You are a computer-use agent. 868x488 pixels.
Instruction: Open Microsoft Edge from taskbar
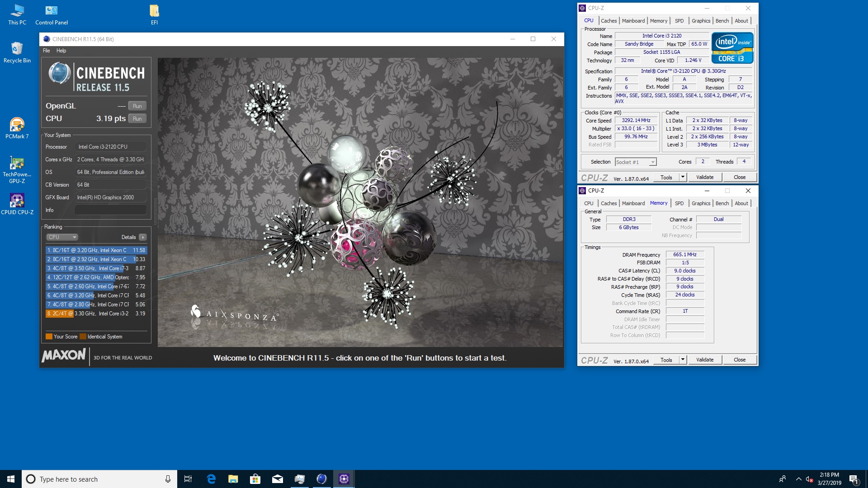211,479
